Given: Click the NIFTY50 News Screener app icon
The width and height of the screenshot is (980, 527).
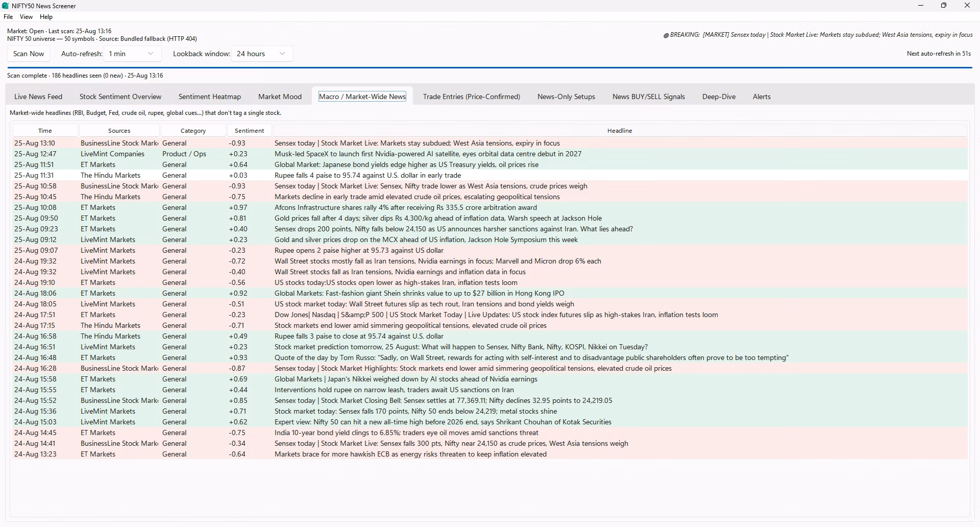Looking at the screenshot, I should (6, 6).
